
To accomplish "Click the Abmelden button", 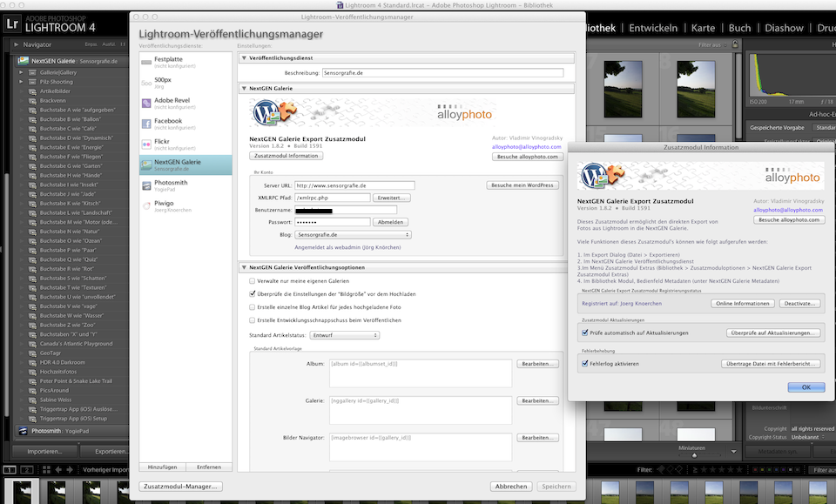I will pyautogui.click(x=391, y=222).
